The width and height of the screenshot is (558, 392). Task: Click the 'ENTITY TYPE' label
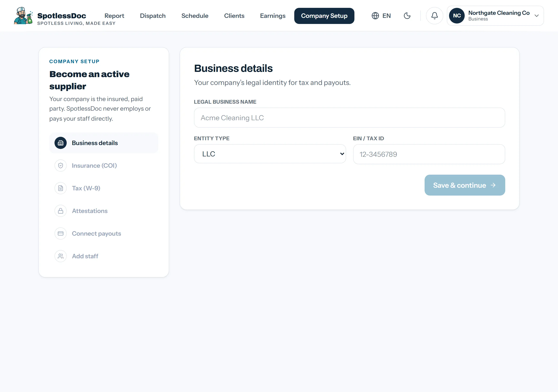[212, 139]
